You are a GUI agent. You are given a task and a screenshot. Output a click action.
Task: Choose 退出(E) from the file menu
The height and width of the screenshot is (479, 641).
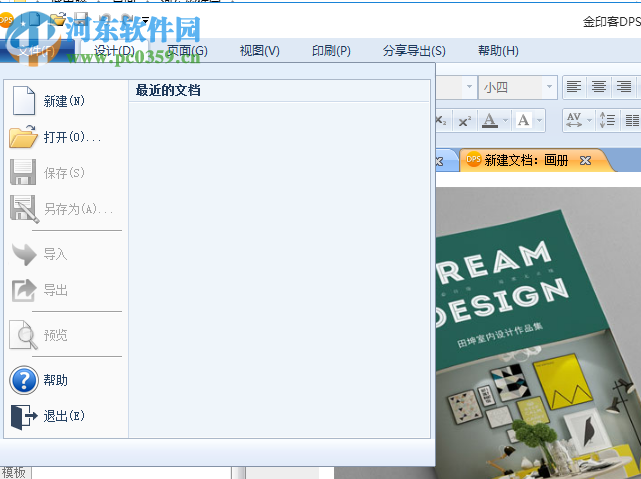pos(67,416)
